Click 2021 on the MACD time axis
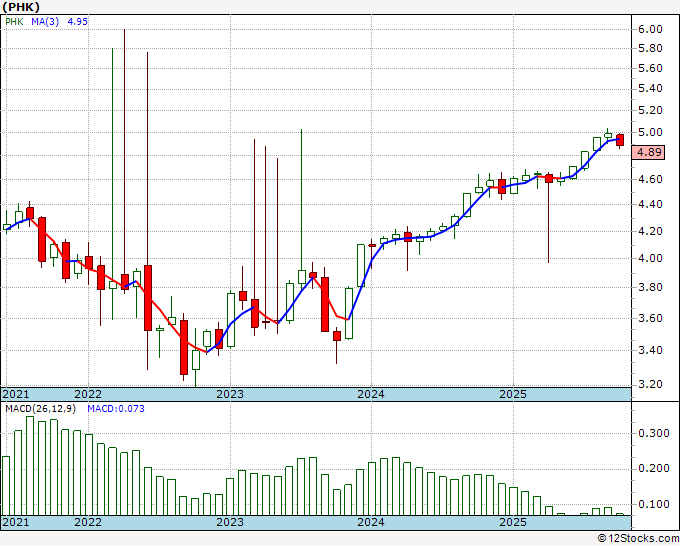The width and height of the screenshot is (680, 546). (16, 522)
